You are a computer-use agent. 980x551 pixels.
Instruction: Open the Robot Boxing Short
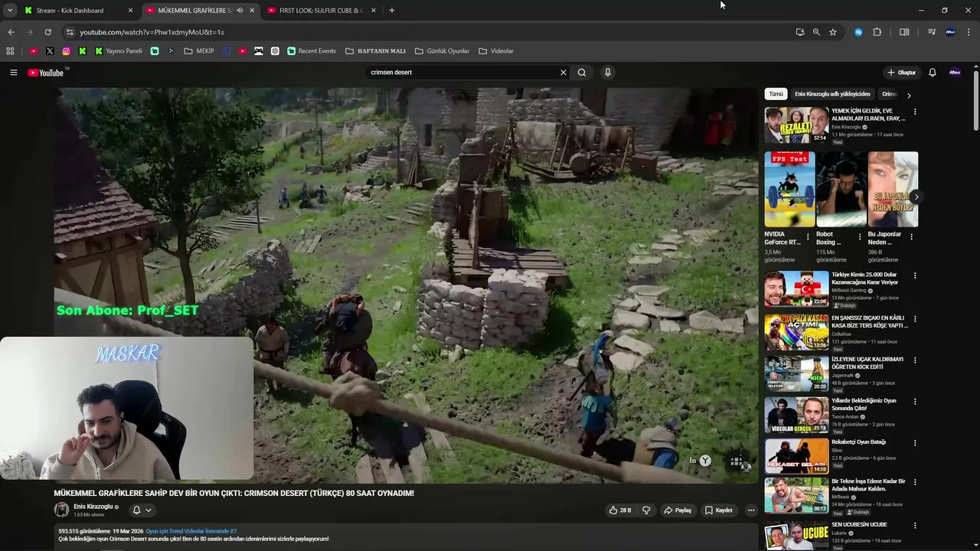(841, 189)
